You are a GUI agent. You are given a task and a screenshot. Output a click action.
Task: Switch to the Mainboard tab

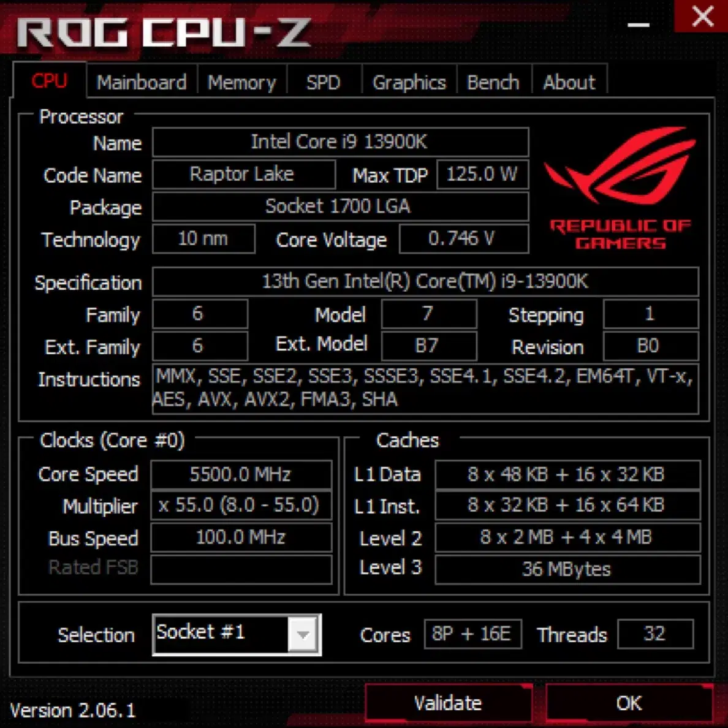coord(142,82)
